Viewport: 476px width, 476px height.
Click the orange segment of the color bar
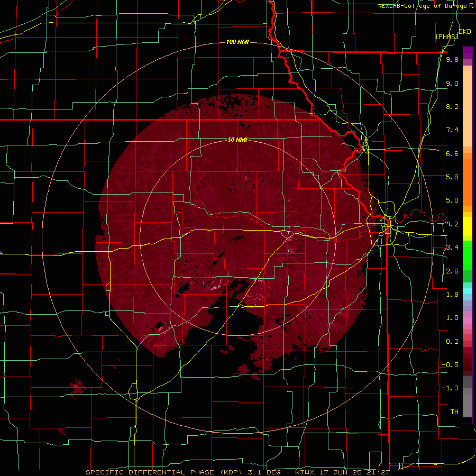point(467,181)
